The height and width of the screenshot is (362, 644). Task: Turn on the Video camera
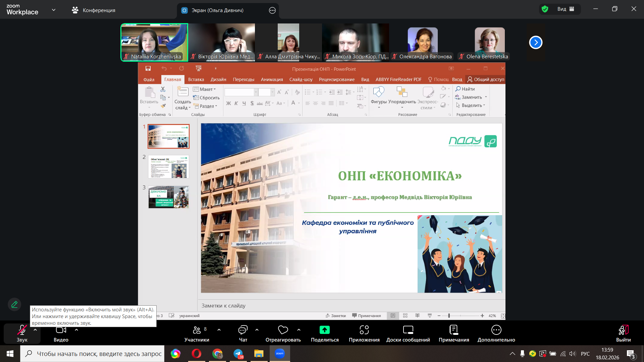click(x=61, y=330)
